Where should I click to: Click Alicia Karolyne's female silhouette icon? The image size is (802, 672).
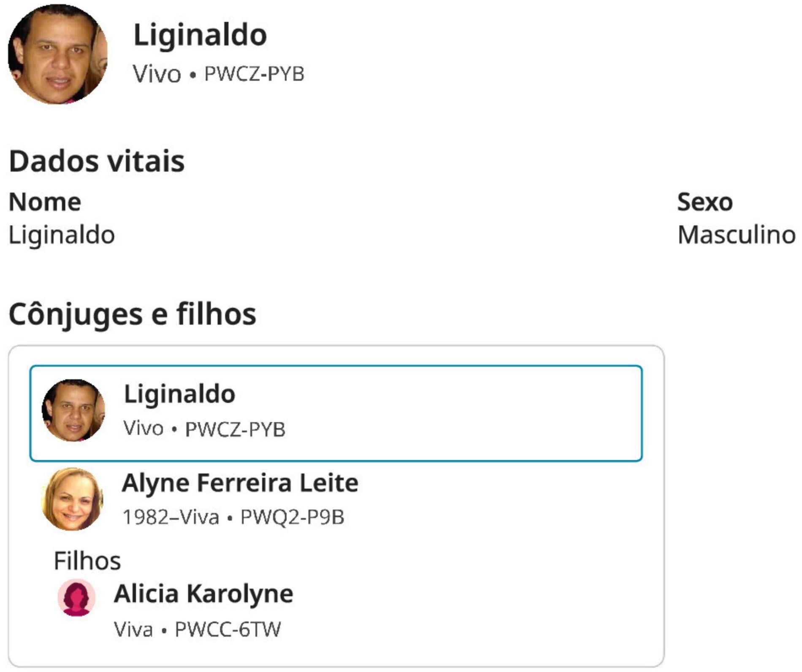(x=76, y=598)
